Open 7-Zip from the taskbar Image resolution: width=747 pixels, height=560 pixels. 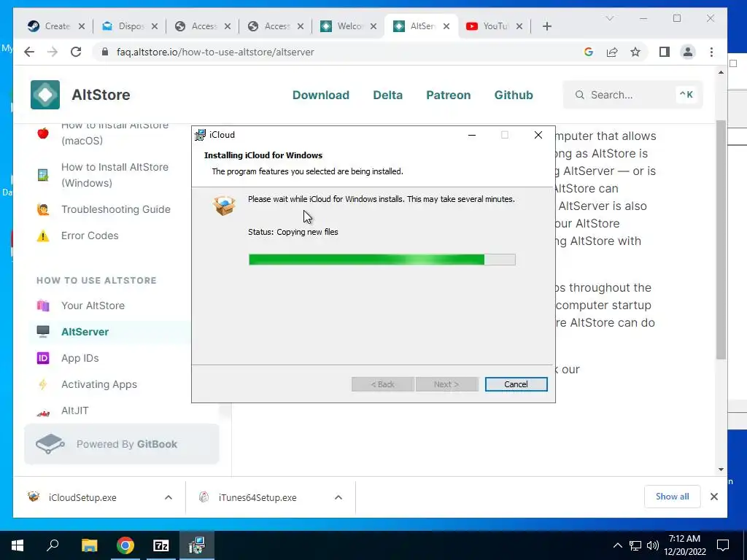pyautogui.click(x=161, y=545)
